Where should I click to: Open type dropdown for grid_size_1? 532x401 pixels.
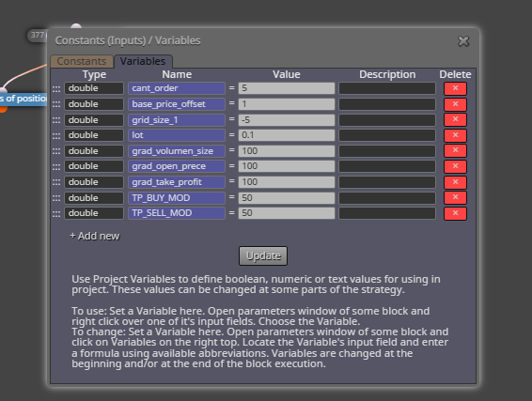coord(94,119)
